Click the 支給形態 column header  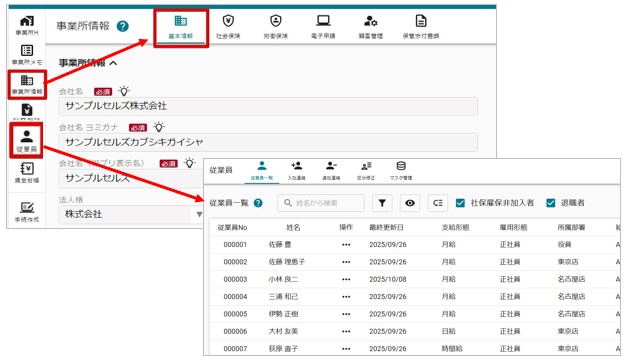(456, 228)
